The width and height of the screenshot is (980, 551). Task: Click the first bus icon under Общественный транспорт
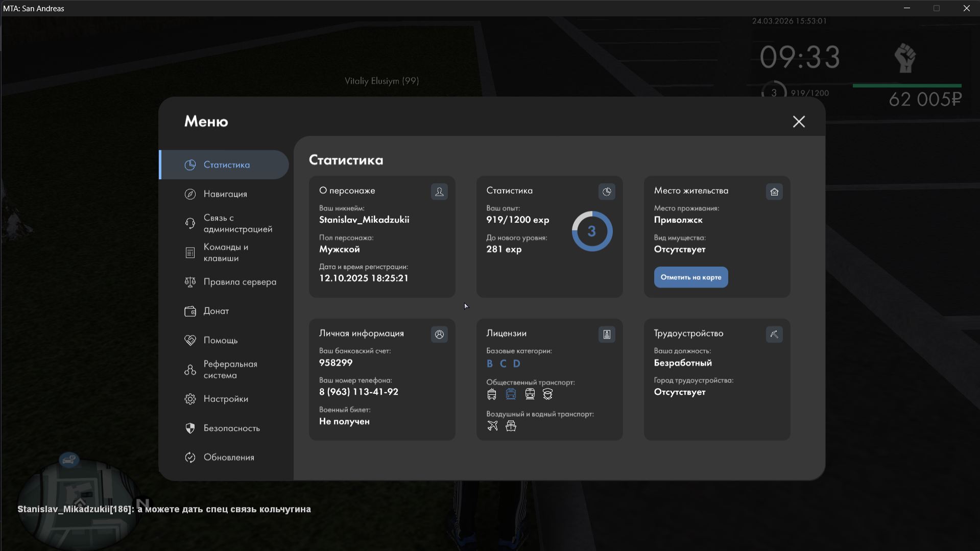pyautogui.click(x=492, y=394)
